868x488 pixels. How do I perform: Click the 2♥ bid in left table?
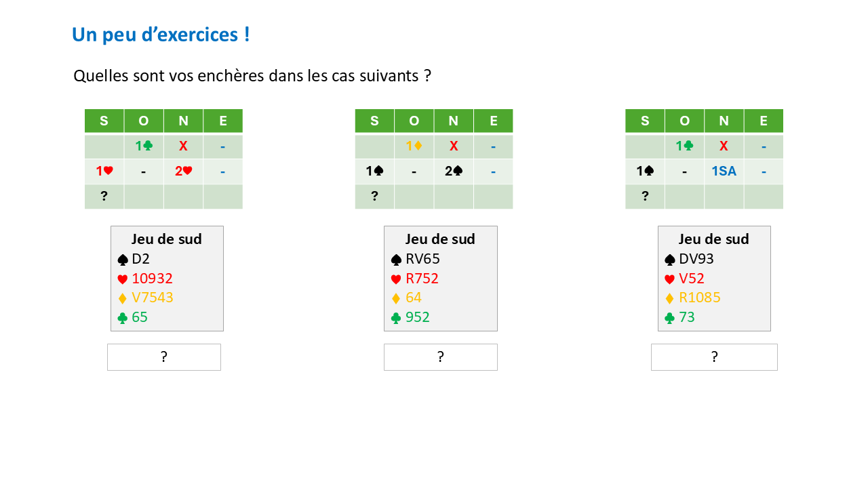point(183,171)
